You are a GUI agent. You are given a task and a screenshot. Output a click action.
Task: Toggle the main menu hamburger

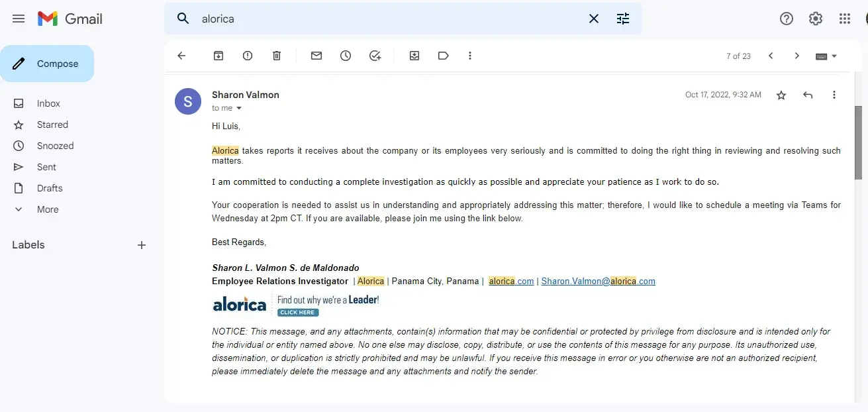point(19,19)
